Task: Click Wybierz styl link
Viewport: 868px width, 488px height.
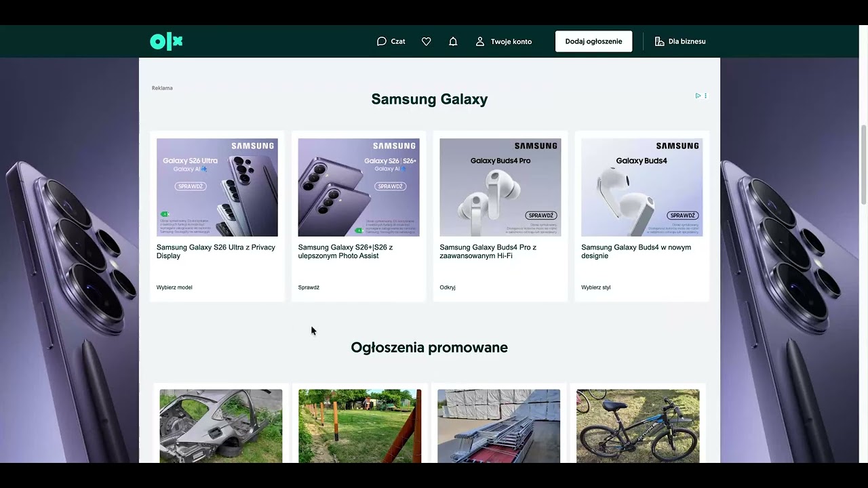Action: pos(596,287)
